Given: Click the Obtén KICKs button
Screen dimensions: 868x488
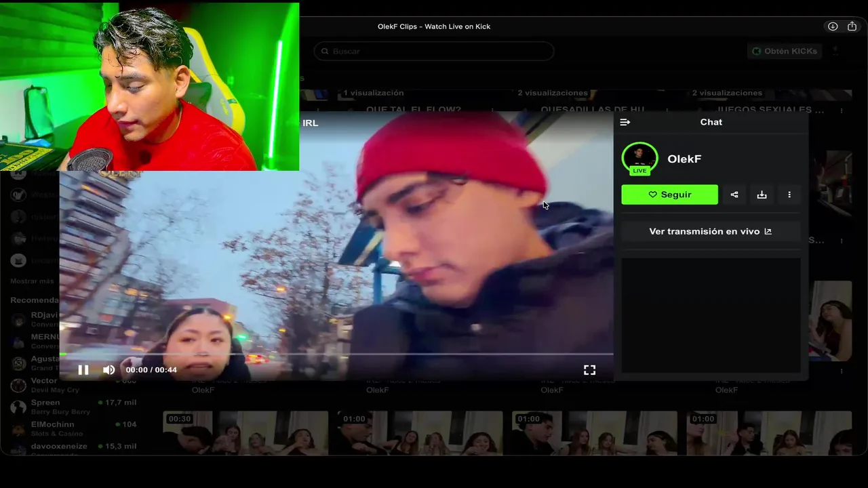Looking at the screenshot, I should [x=784, y=51].
